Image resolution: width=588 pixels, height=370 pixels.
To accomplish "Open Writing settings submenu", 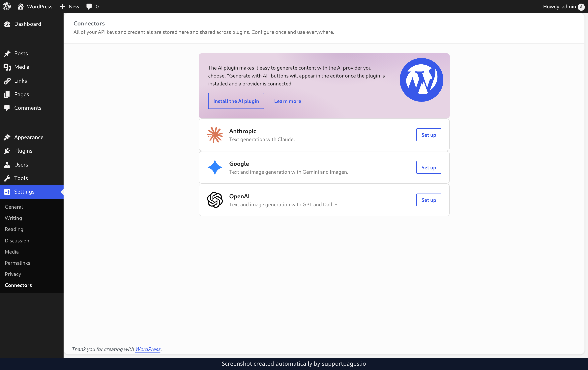I will tap(14, 218).
